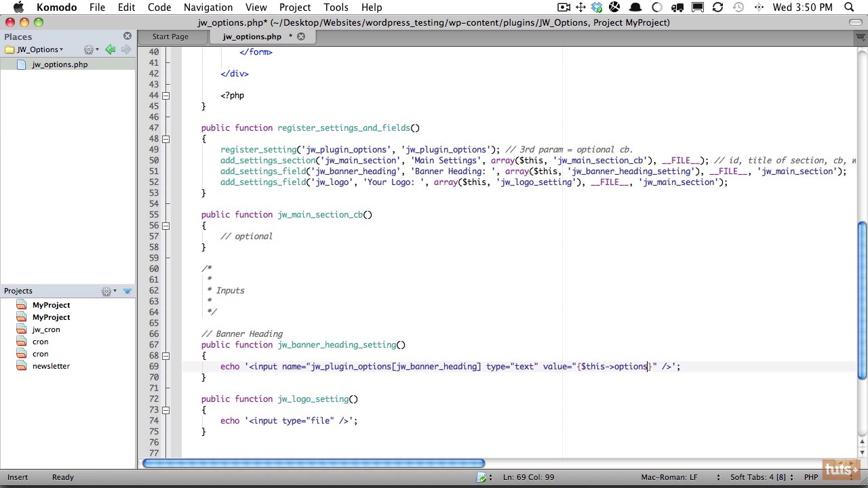Screen dimensions: 868x488
Task: Open the Projects gear settings menu
Action: pos(108,291)
